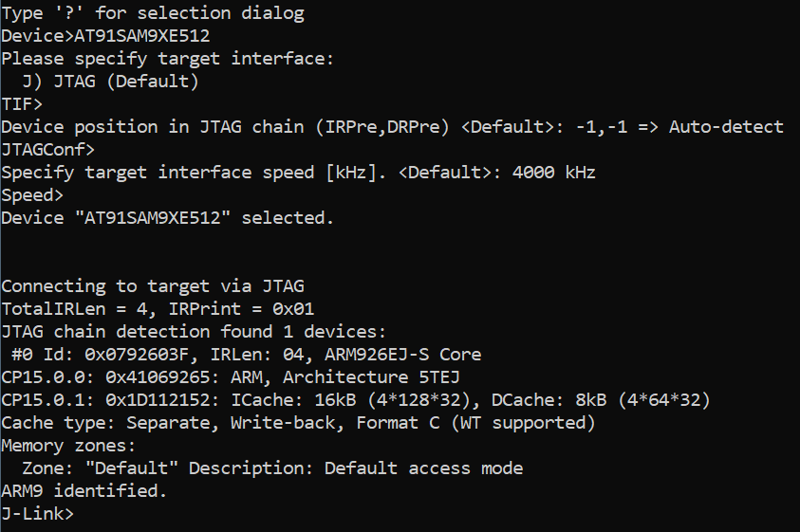Click the J-Link> command prompt
The image size is (800, 532).
click(37, 514)
